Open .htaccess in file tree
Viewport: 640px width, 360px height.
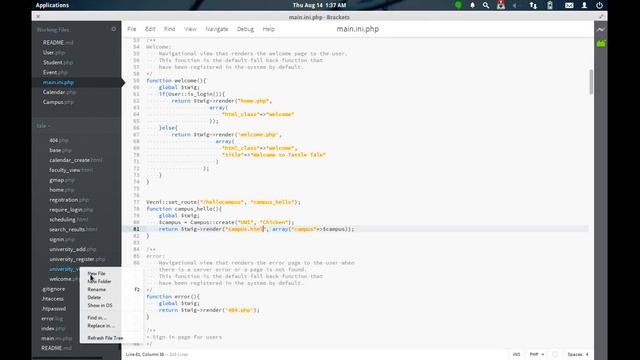(x=53, y=299)
